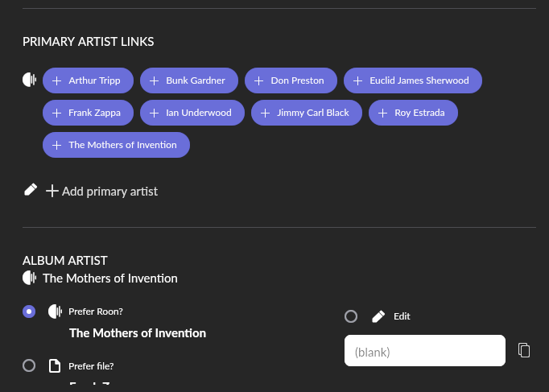Image resolution: width=549 pixels, height=392 pixels.
Task: Add Ian Underwood artist link
Action: pos(192,113)
